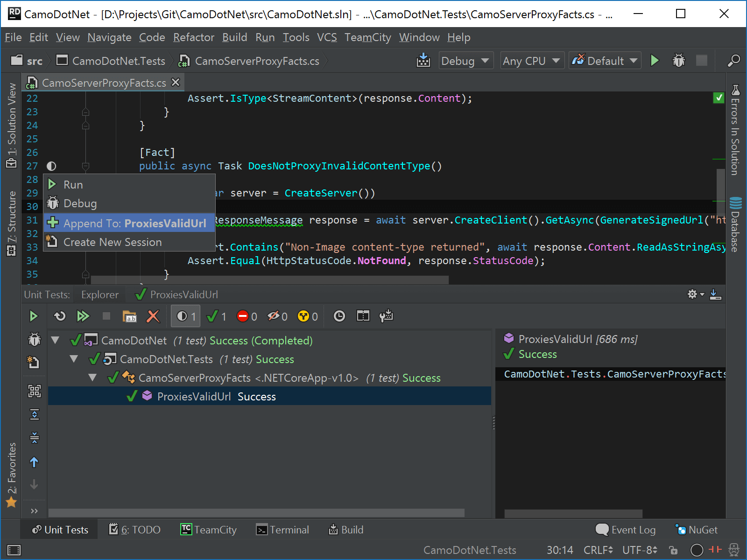Open the 1: Solution View side panel
The height and width of the screenshot is (560, 747).
point(11,126)
